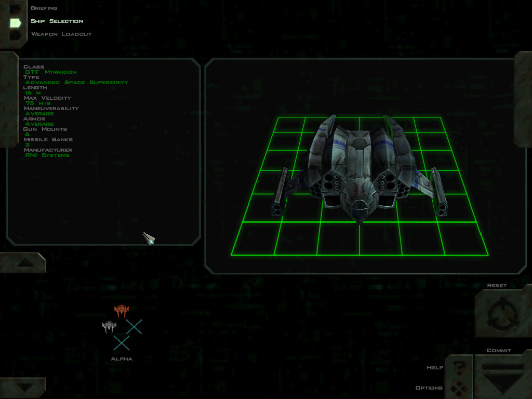532x399 pixels.
Task: Click the Manufacturer label
Action: coord(48,150)
